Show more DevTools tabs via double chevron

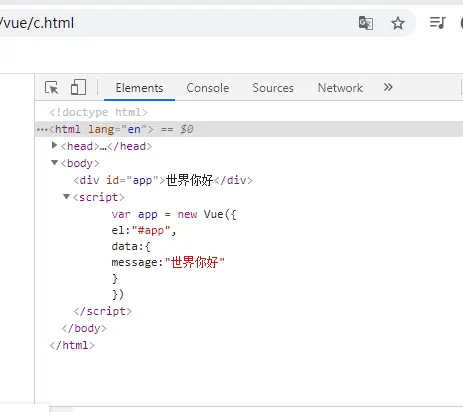pyautogui.click(x=388, y=87)
